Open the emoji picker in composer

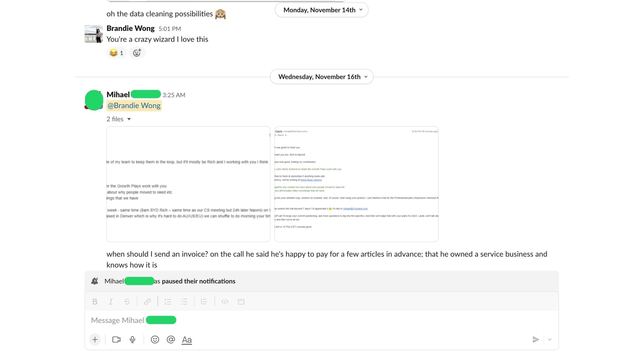coord(155,340)
